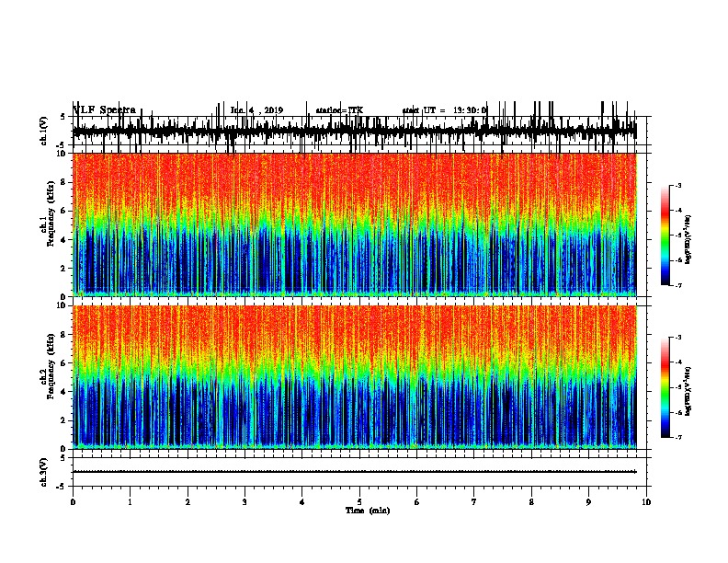728x563 pixels.
Task: Click the "ch.2 Frequency (kHz)" axis label
Action: (48, 366)
